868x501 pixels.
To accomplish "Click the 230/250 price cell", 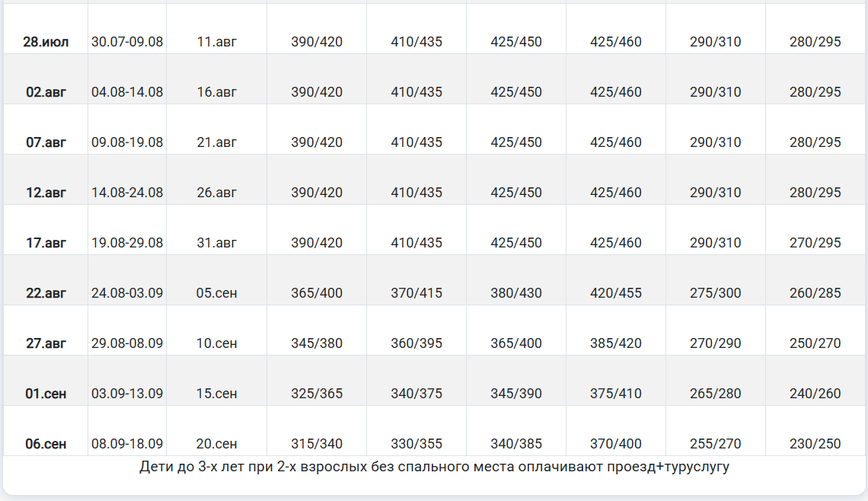I will (815, 444).
